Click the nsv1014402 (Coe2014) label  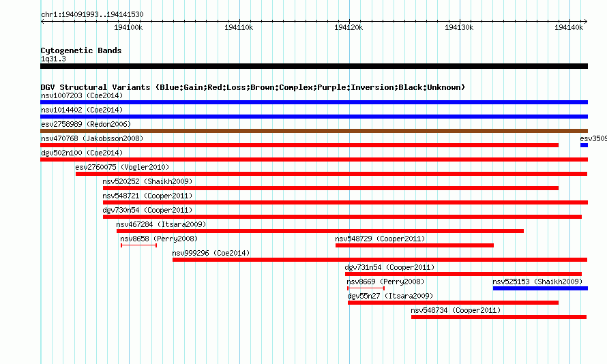[82, 110]
